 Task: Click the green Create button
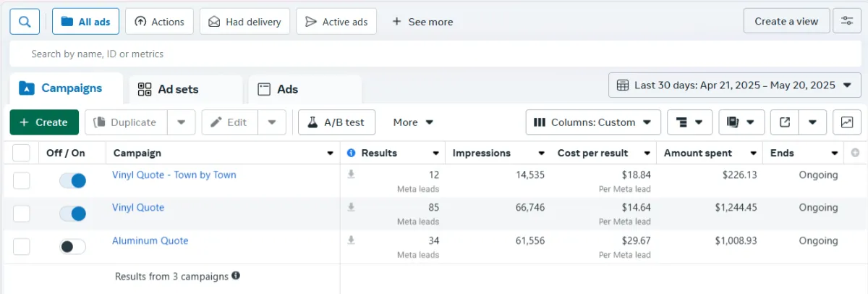44,122
